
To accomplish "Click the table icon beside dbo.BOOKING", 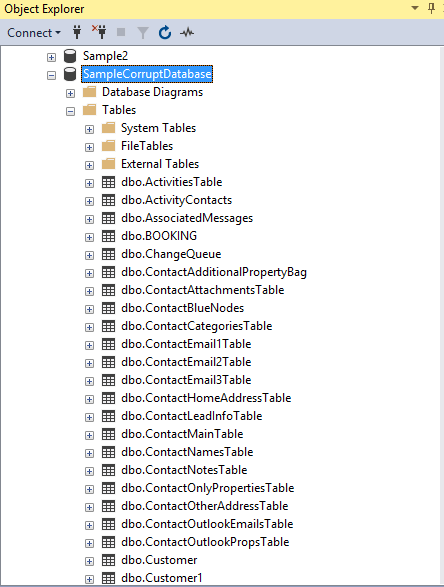I will pyautogui.click(x=109, y=236).
